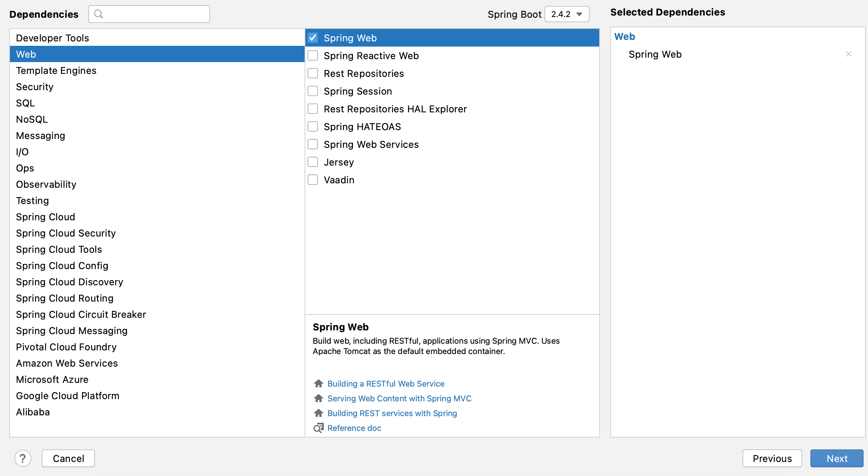The width and height of the screenshot is (868, 476).
Task: Focus the Dependencies search field
Action: (x=149, y=14)
